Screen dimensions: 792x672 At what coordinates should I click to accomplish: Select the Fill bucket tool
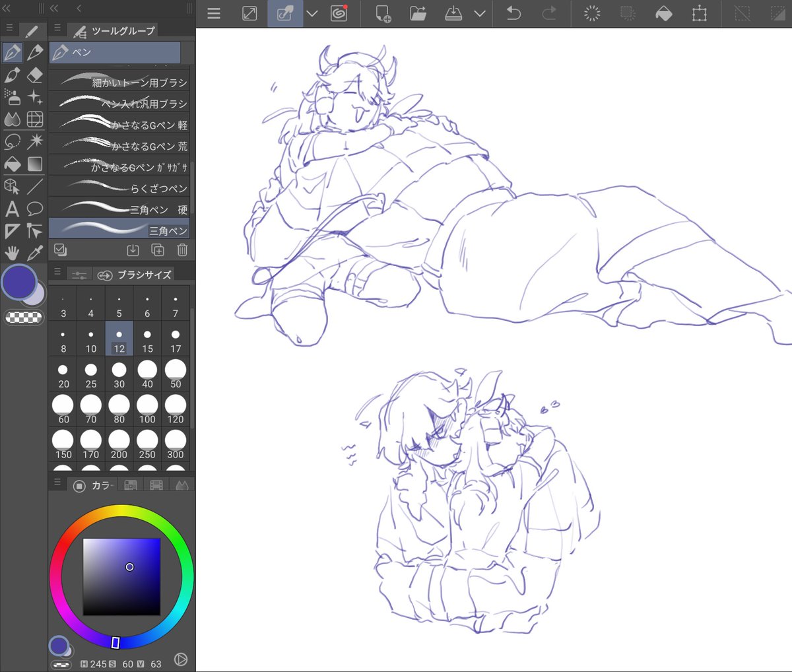pyautogui.click(x=12, y=164)
